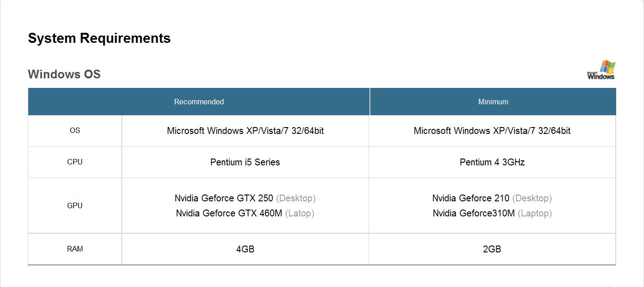Click the System Requirements heading
The image size is (644, 287).
pos(99,38)
